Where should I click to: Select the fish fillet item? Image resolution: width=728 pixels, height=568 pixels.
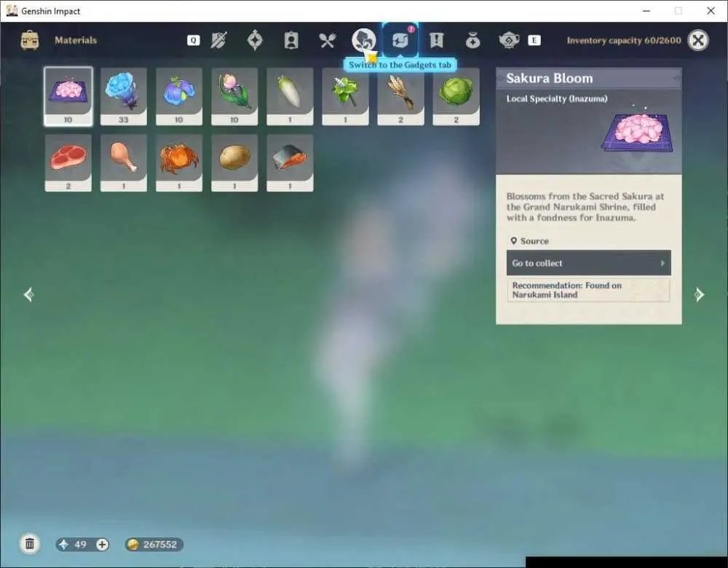point(290,163)
